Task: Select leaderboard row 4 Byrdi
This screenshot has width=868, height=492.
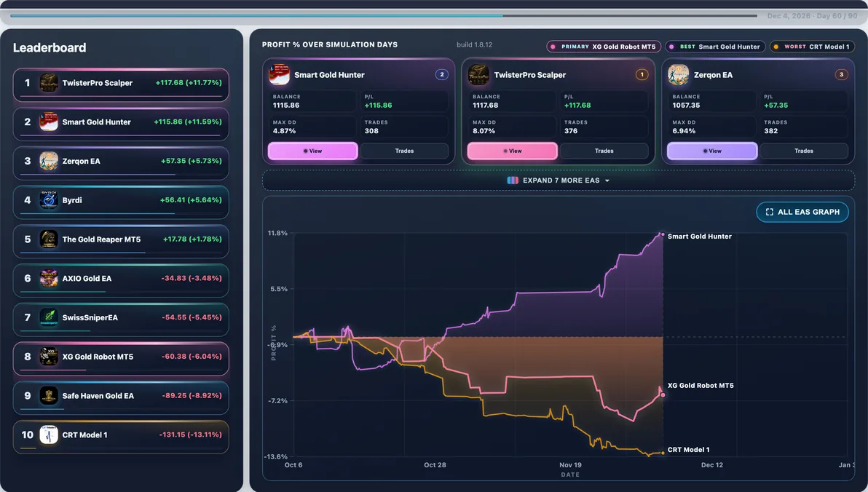Action: [x=121, y=202]
